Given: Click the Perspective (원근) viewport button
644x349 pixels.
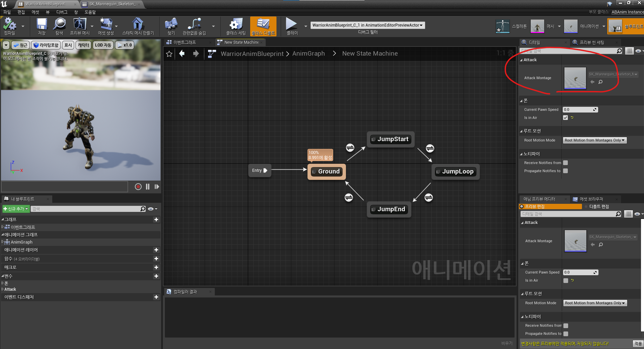Looking at the screenshot, I should (20, 45).
